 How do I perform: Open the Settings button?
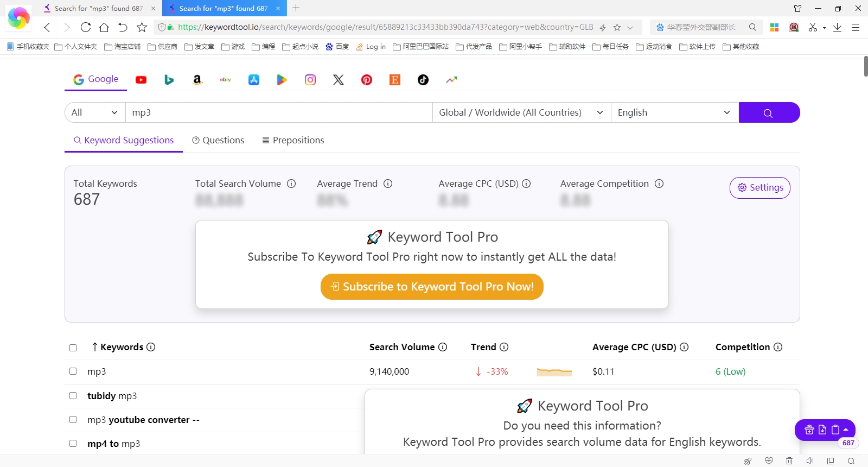[760, 188]
